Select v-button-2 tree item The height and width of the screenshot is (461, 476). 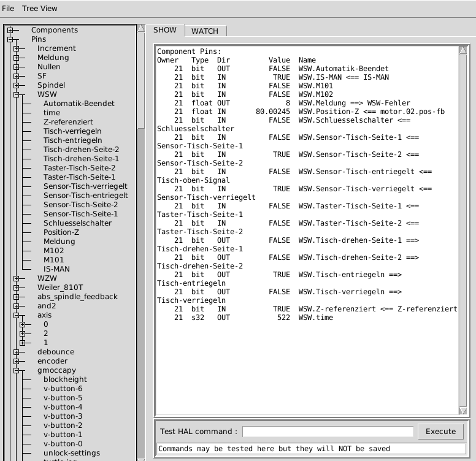pos(63,425)
